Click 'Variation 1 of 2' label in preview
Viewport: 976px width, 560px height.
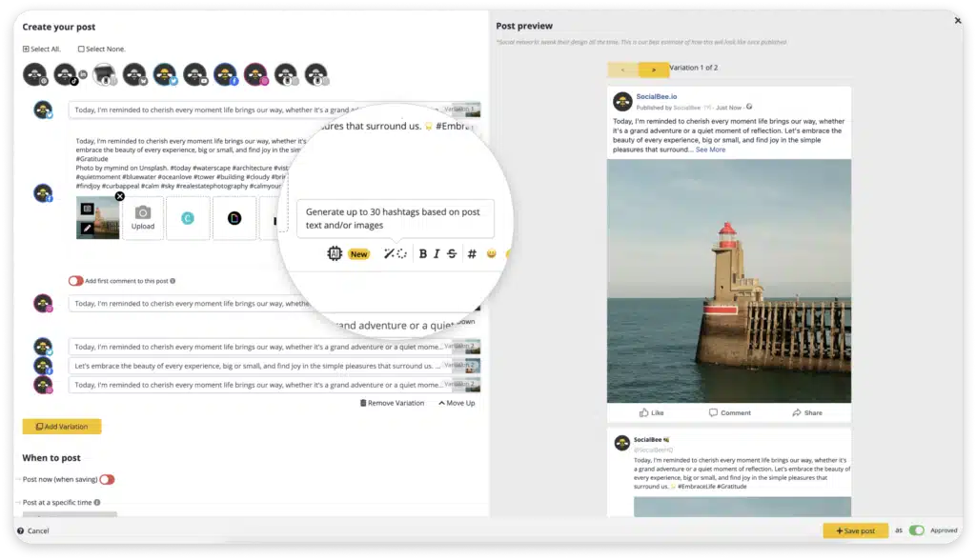tap(694, 68)
